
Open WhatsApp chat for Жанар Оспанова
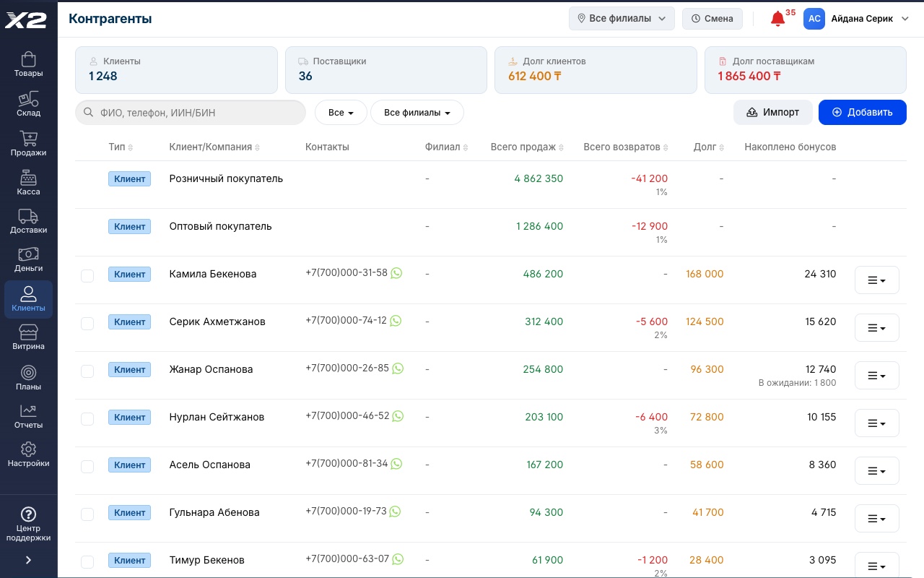(x=398, y=368)
